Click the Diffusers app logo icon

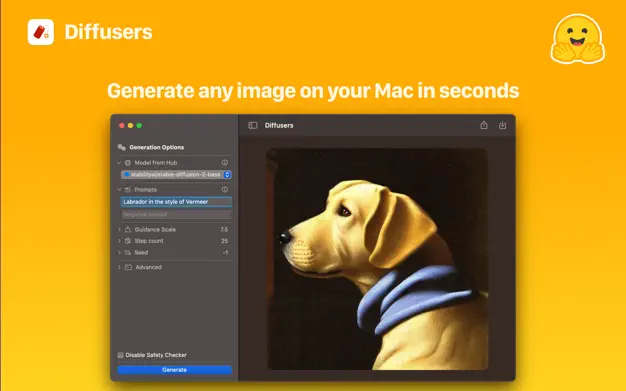pos(41,32)
